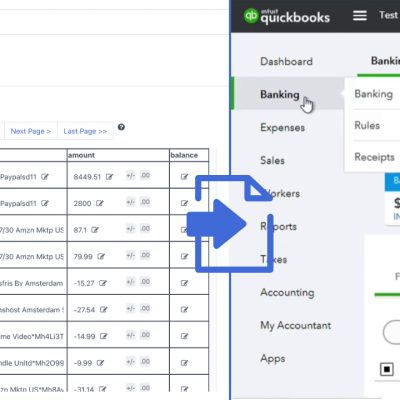Flip sign with +/- on 87.1 row

131,229
